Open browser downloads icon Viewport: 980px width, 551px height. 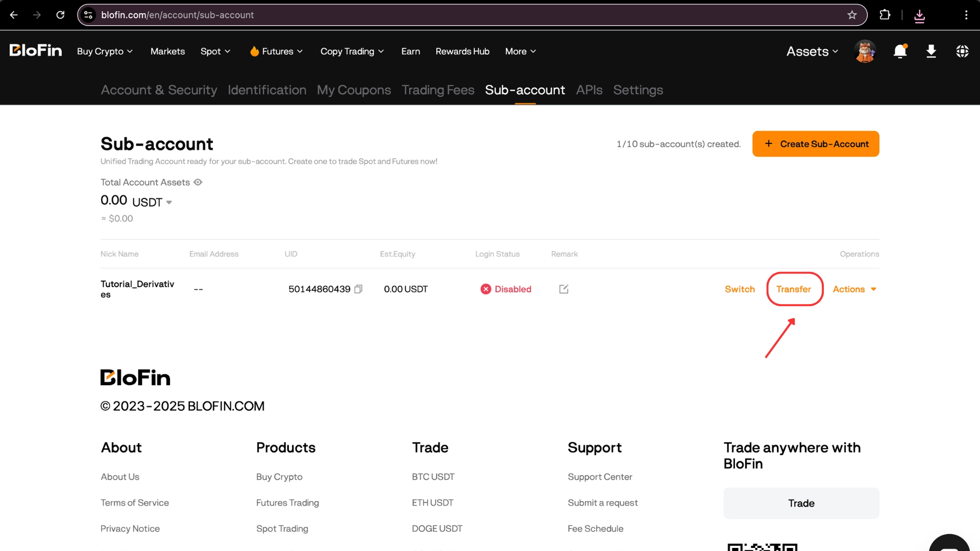point(919,16)
